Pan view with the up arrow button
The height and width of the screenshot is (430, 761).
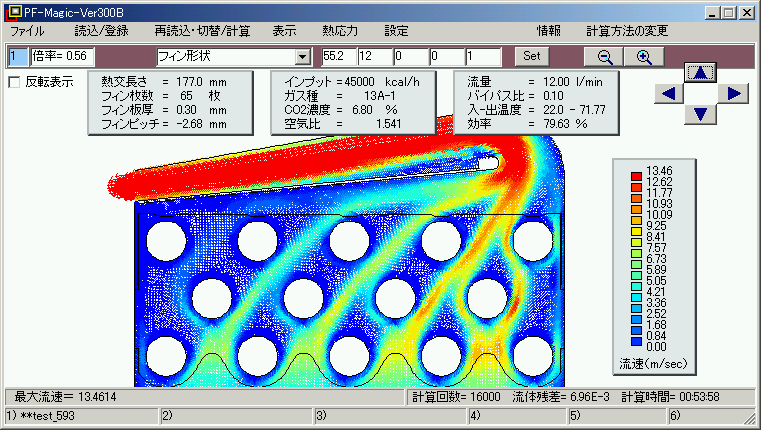point(700,72)
